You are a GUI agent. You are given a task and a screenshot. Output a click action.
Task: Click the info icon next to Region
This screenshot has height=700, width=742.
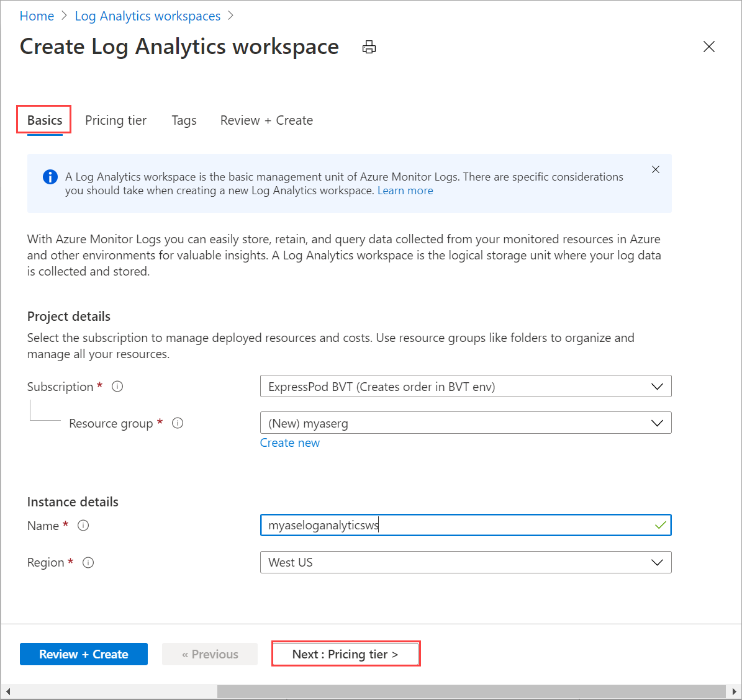88,562
